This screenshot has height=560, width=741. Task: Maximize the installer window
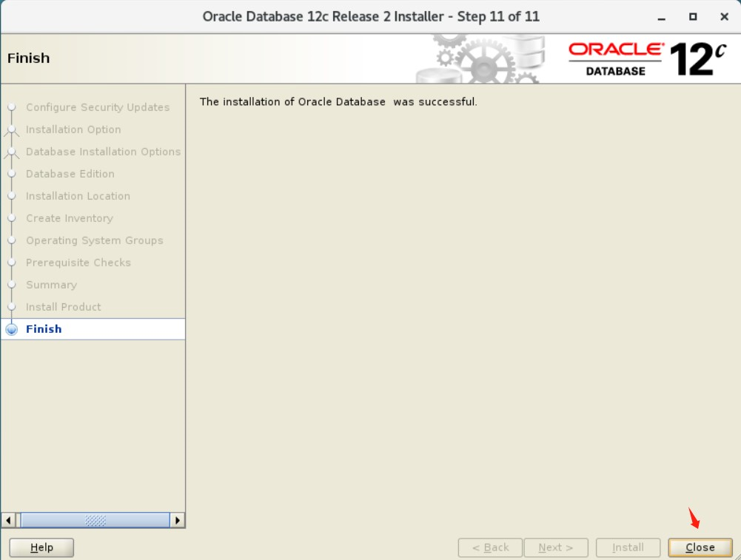[x=693, y=17]
